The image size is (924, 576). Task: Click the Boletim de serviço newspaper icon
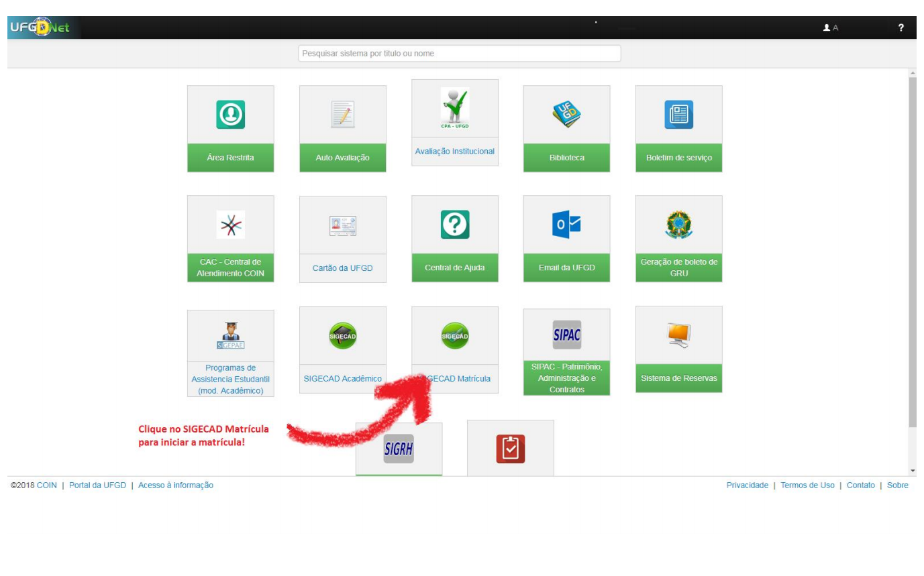pos(678,115)
